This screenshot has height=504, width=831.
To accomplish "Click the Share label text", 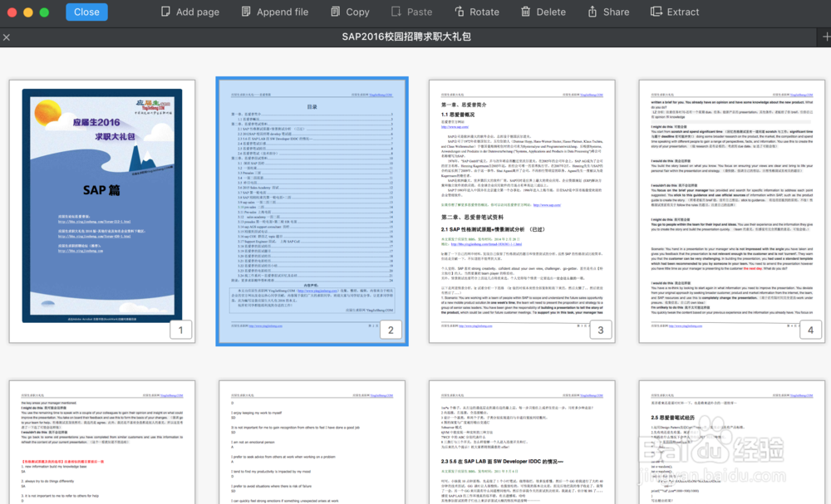I will [x=617, y=12].
